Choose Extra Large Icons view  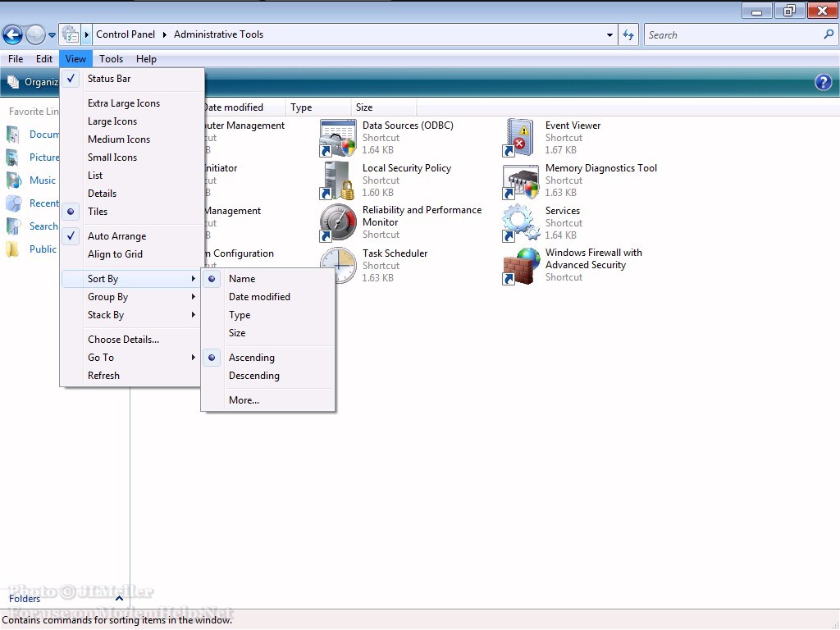pos(132,103)
